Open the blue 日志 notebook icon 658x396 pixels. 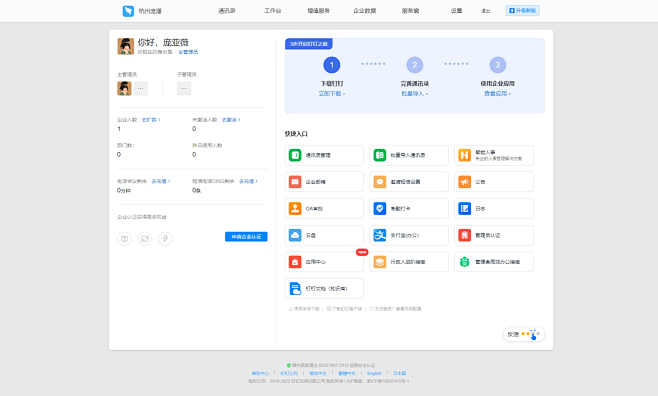[x=465, y=208]
